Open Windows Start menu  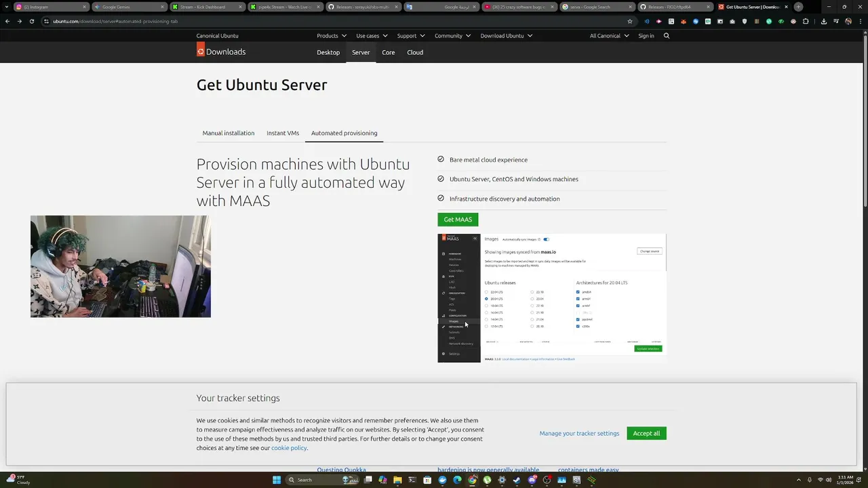[x=277, y=480]
